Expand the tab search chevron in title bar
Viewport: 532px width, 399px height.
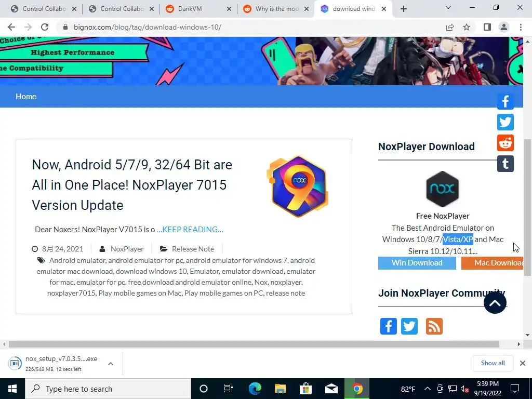tap(448, 7)
